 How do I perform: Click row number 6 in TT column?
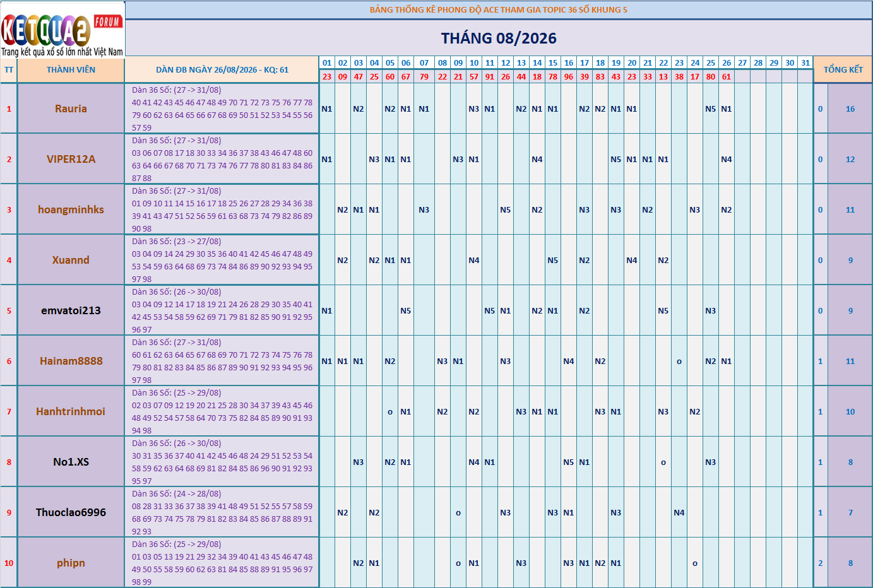click(9, 362)
